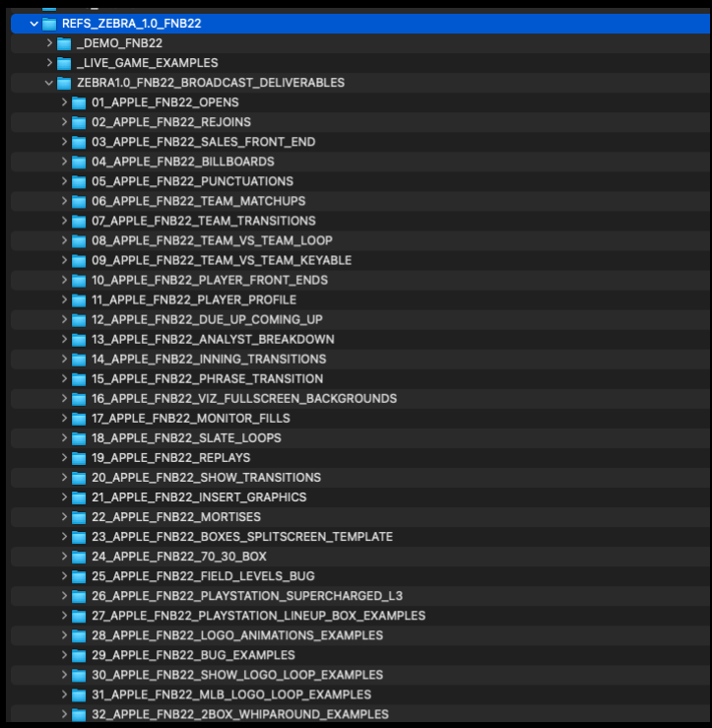Collapse the REFS_ZEBRA_1.0_FNB22 folder
The image size is (712, 728).
[x=33, y=24]
